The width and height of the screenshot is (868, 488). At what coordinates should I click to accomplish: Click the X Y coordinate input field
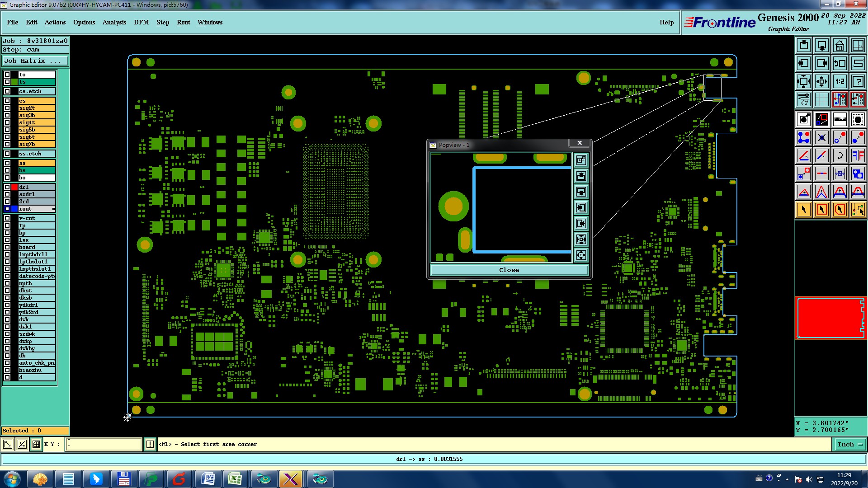[x=104, y=444]
